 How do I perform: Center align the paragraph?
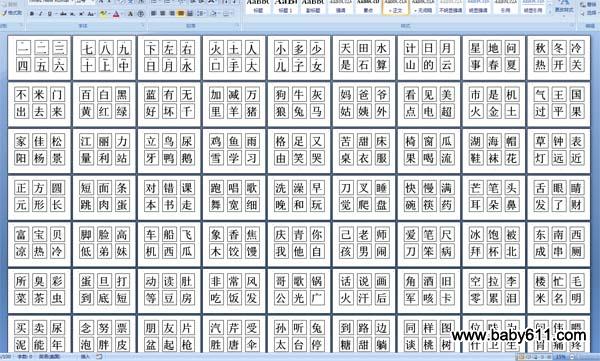click(163, 13)
